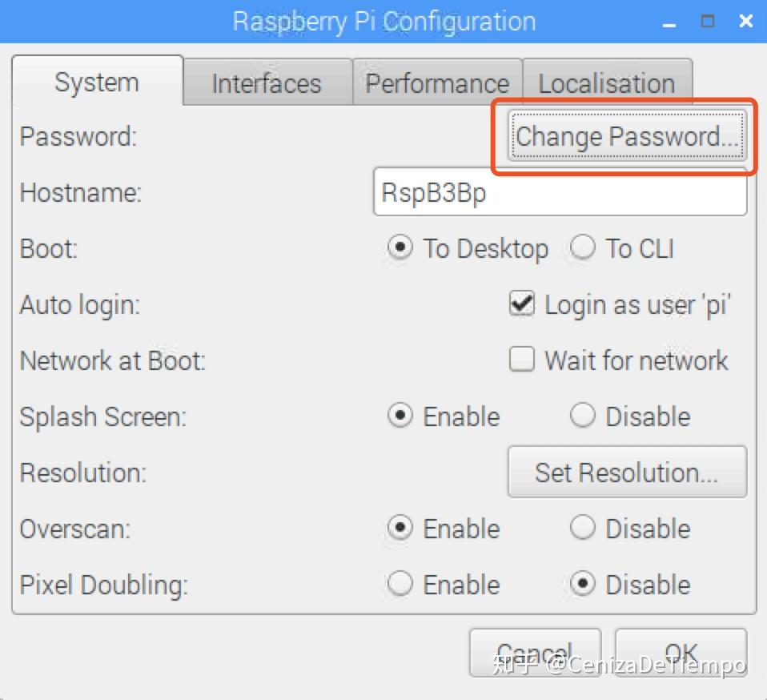767x700 pixels.
Task: Select Disable for Pixel Doubling
Action: click(x=582, y=585)
